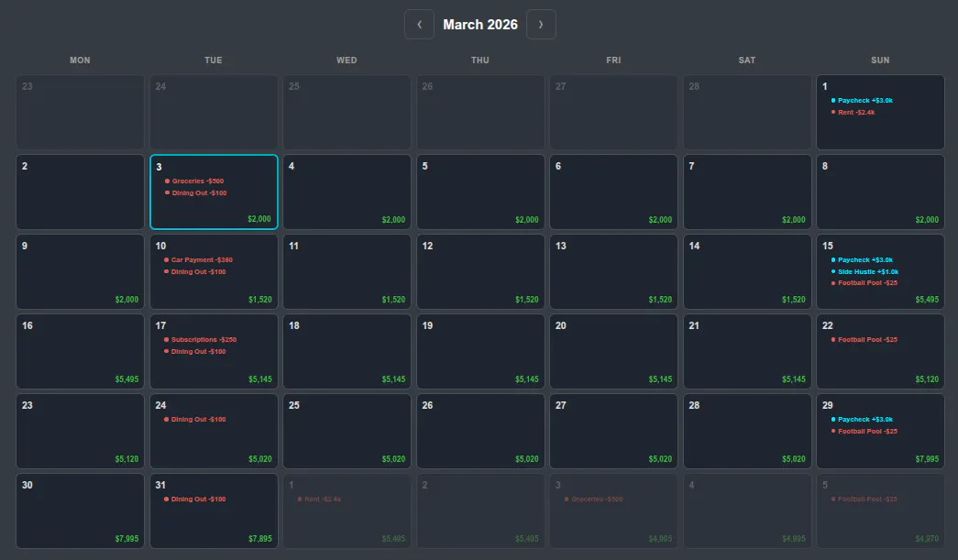Open the Dining Out -$100 entry on March 17
The width and height of the screenshot is (958, 560).
click(x=195, y=352)
